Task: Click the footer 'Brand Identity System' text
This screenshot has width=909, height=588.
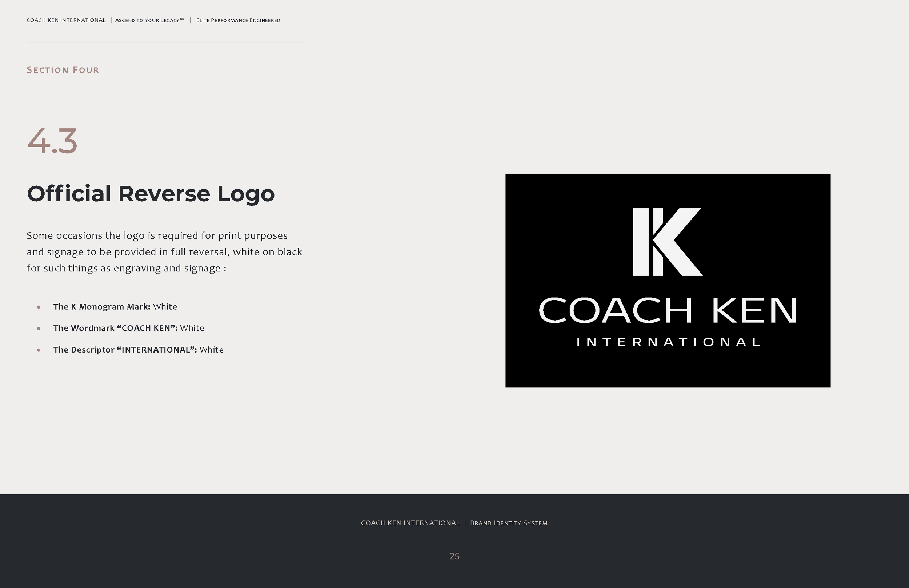Action: click(509, 523)
